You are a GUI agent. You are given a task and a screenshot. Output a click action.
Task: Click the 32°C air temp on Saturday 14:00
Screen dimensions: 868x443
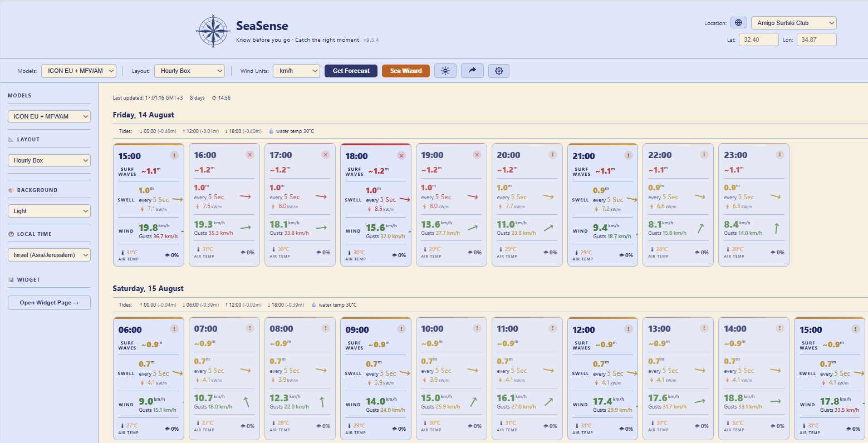(x=738, y=423)
